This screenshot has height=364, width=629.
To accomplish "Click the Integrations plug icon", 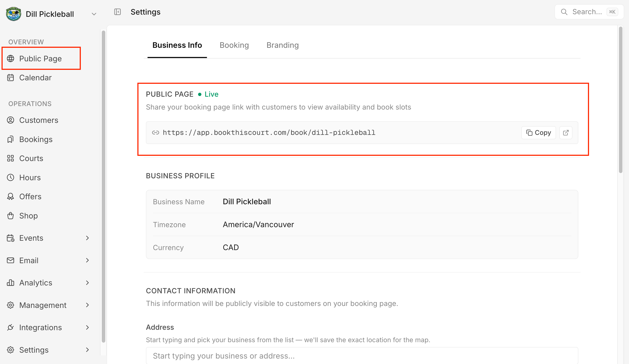I will pos(10,327).
